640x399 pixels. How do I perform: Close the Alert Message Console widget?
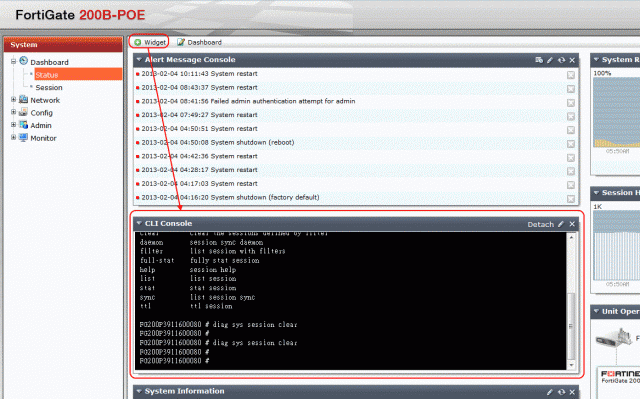(x=572, y=60)
